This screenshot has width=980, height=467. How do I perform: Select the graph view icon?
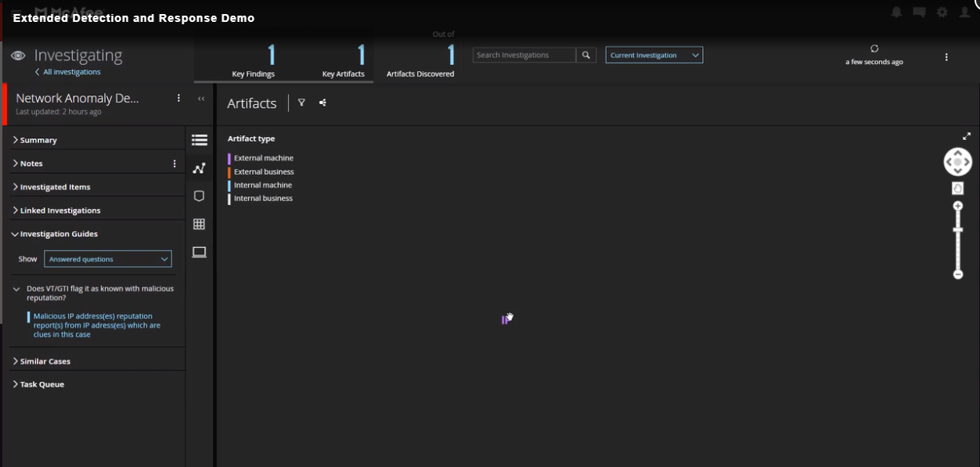(x=199, y=168)
